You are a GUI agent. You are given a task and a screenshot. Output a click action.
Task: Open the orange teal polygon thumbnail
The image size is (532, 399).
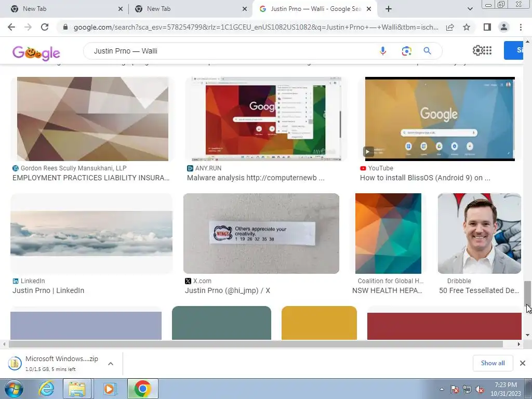[388, 233]
